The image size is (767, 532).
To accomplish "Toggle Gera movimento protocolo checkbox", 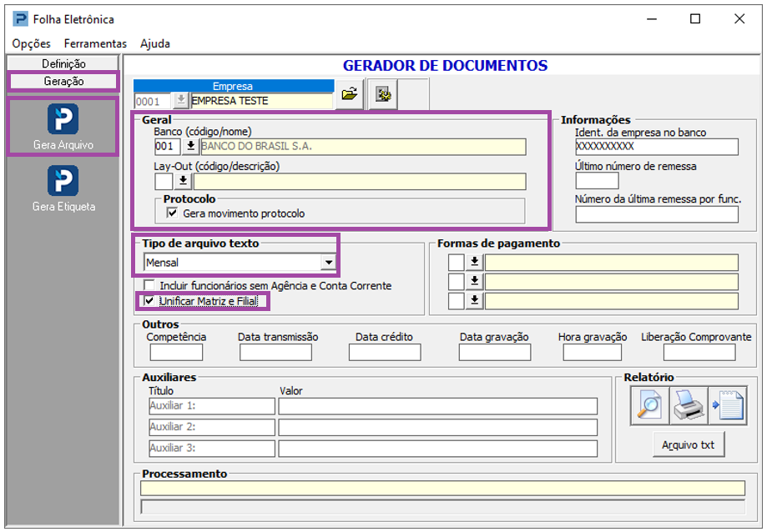I will point(173,213).
